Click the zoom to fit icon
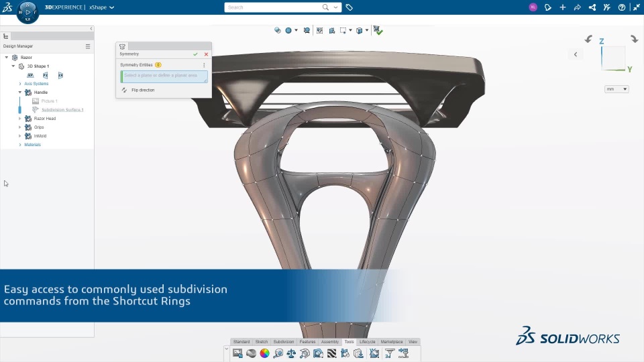 (319, 30)
